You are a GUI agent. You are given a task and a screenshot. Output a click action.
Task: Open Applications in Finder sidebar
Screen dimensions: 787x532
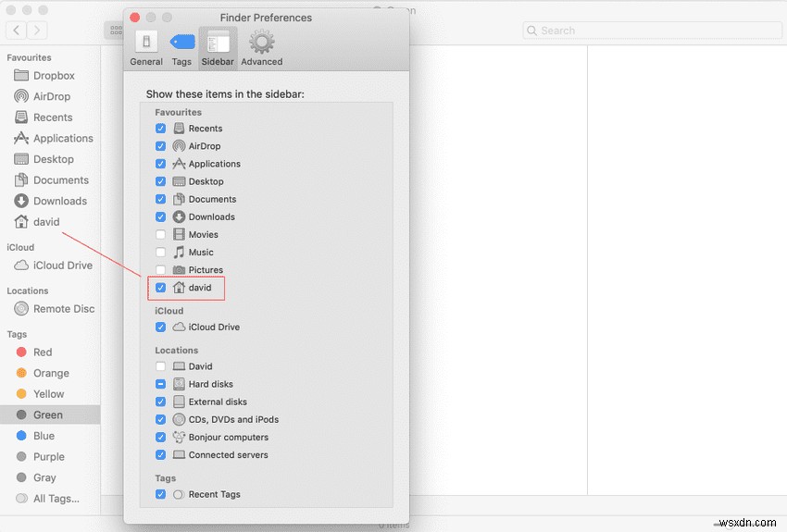(50, 139)
